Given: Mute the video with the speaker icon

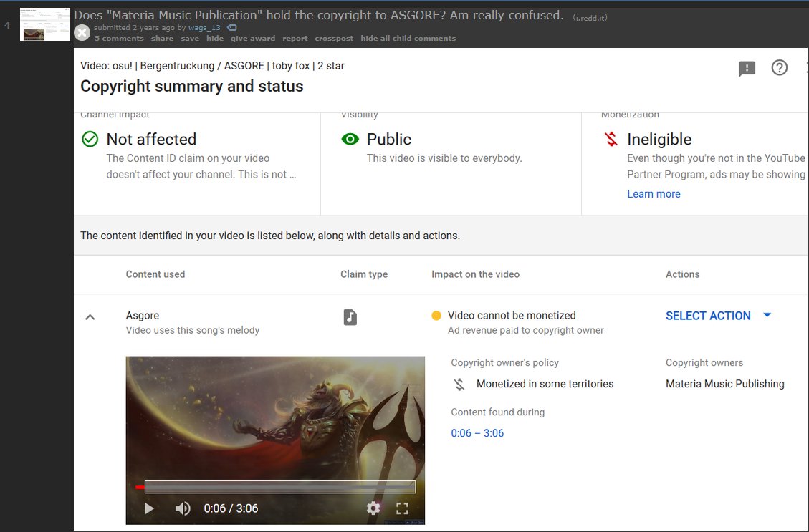Looking at the screenshot, I should (182, 508).
